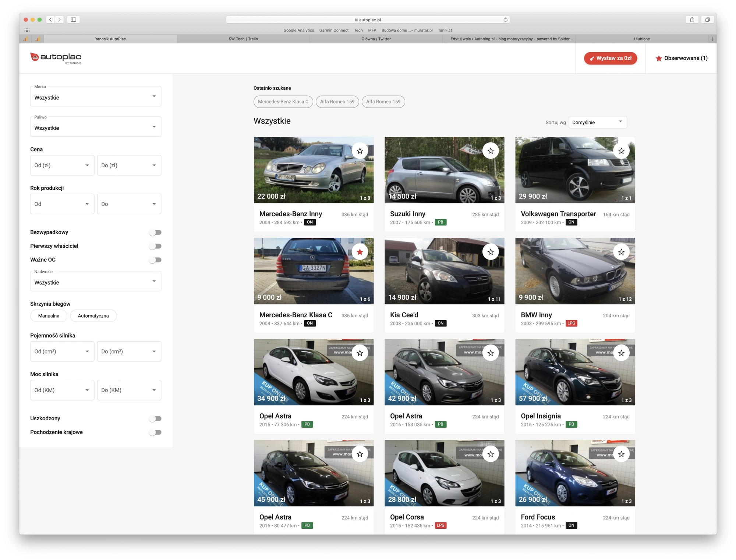Open Cena Od (zł) dropdown
This screenshot has height=560, width=736.
point(62,165)
